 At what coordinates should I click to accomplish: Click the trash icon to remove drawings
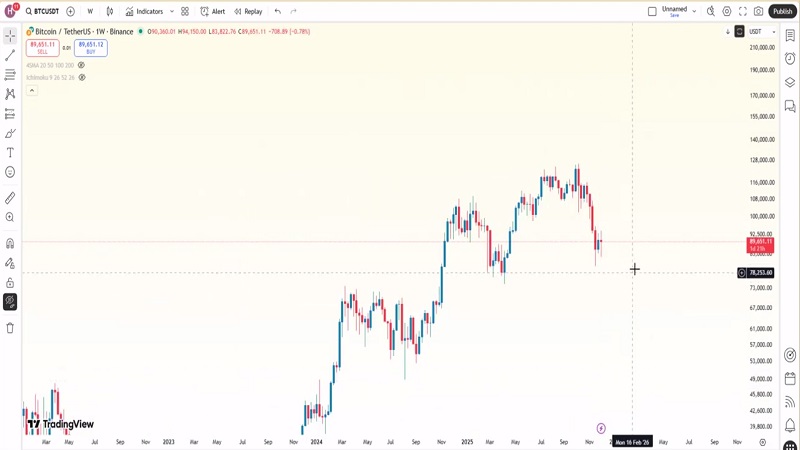point(10,328)
